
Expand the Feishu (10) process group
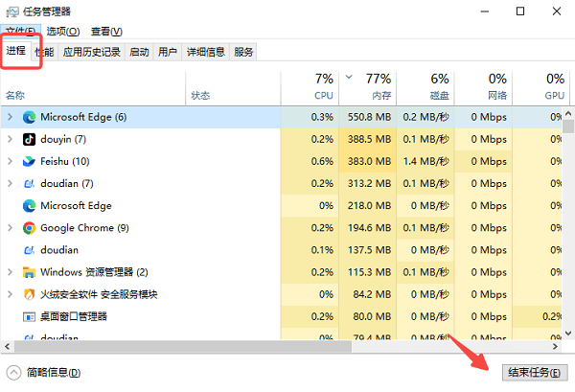pyautogui.click(x=11, y=161)
